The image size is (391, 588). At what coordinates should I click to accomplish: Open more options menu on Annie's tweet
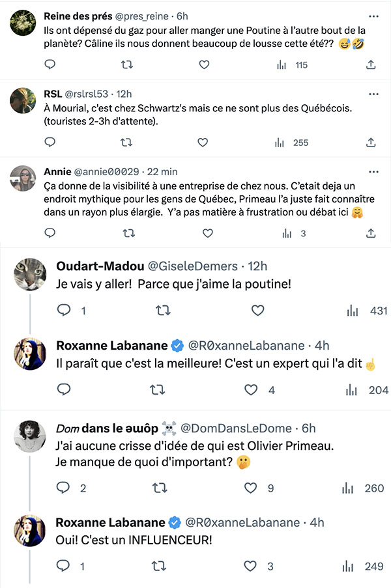(373, 172)
